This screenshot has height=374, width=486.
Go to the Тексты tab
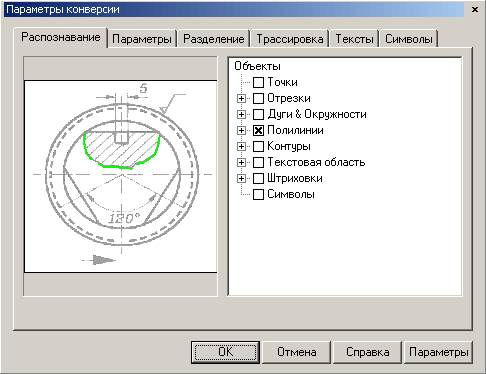354,39
